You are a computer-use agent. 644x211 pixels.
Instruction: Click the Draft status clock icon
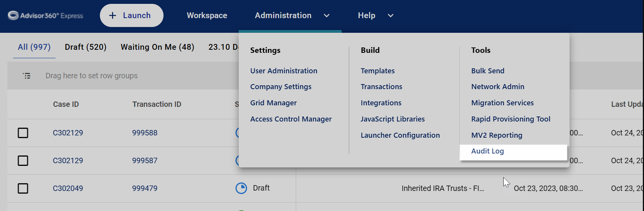pyautogui.click(x=241, y=188)
